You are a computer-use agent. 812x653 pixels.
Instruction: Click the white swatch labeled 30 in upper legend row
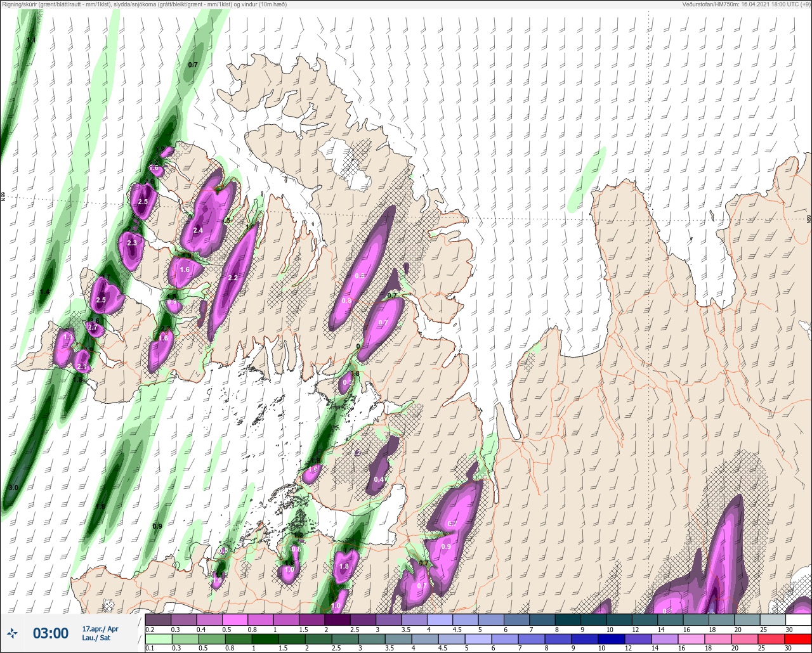(x=799, y=619)
